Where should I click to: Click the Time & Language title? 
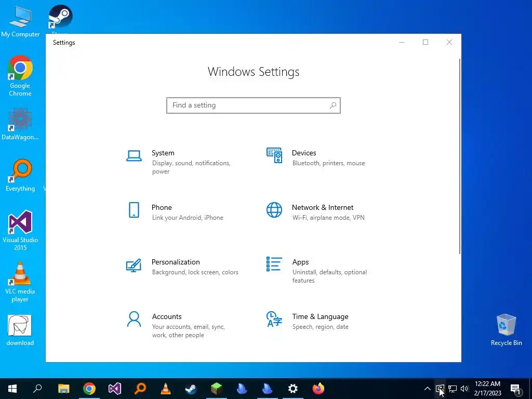(x=320, y=316)
